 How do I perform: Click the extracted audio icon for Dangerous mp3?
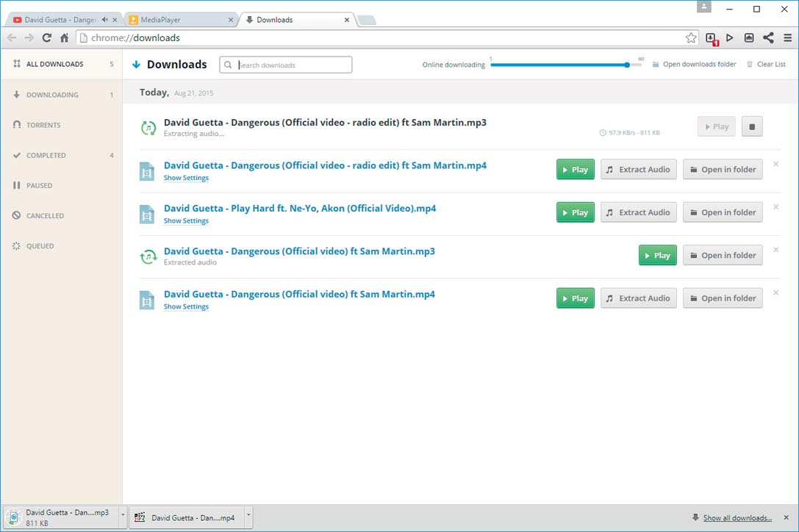148,256
